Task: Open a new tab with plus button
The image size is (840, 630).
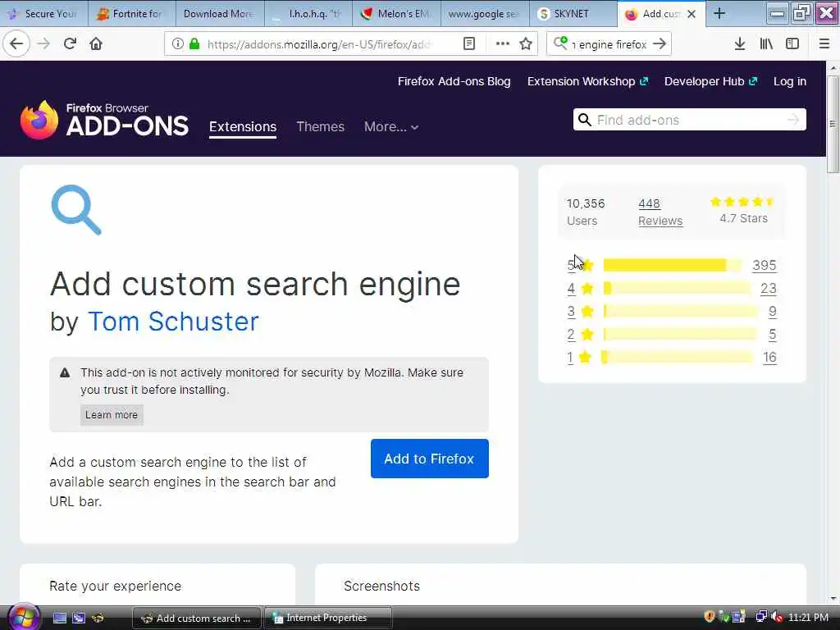Action: (x=719, y=14)
